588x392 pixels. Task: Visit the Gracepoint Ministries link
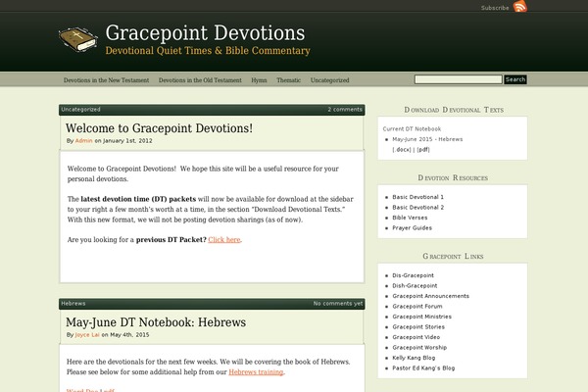point(421,317)
